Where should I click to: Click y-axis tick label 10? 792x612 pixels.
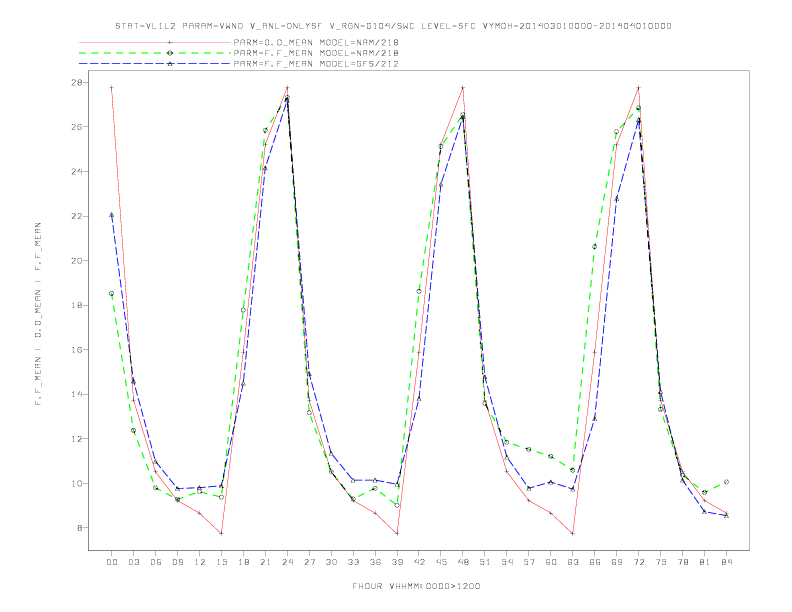click(75, 483)
